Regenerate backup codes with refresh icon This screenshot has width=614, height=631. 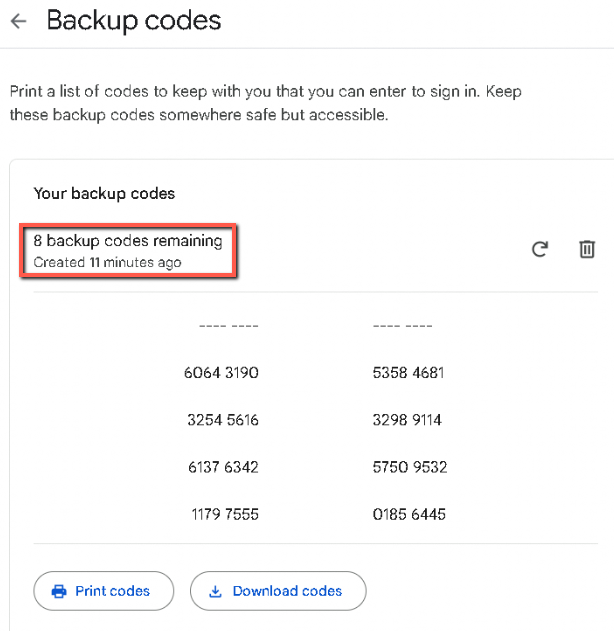click(x=540, y=249)
